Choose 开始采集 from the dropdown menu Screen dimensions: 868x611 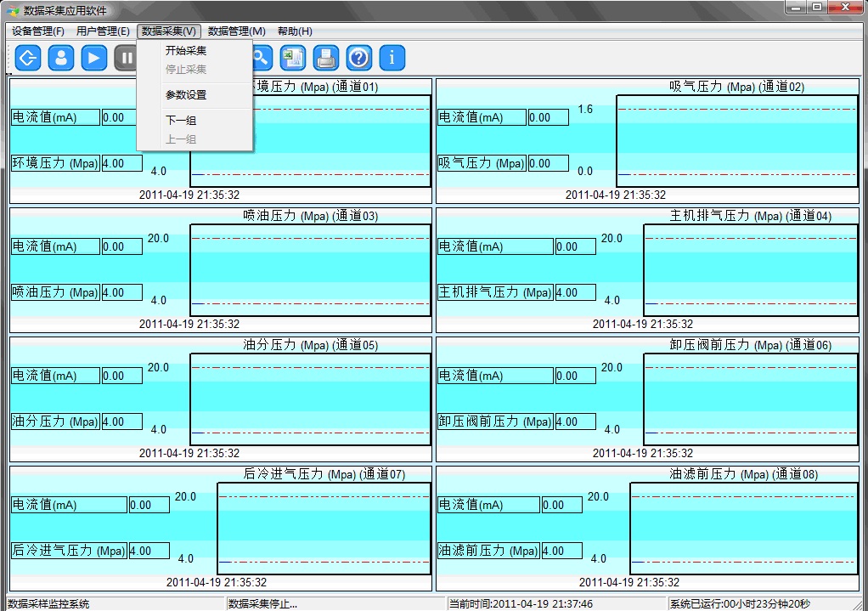[x=194, y=50]
